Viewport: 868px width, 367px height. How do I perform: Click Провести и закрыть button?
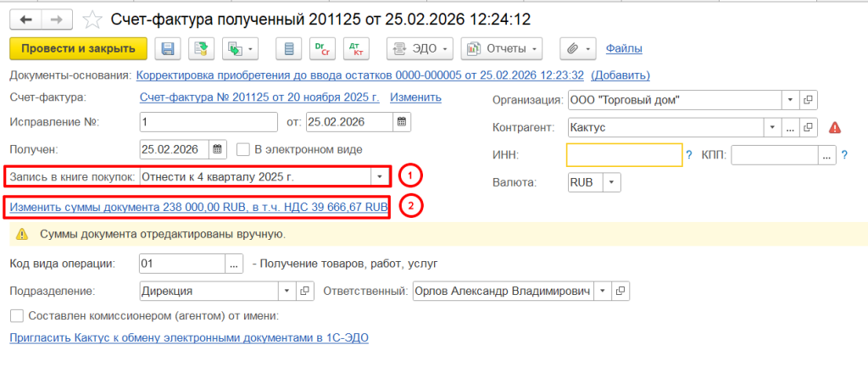(78, 48)
